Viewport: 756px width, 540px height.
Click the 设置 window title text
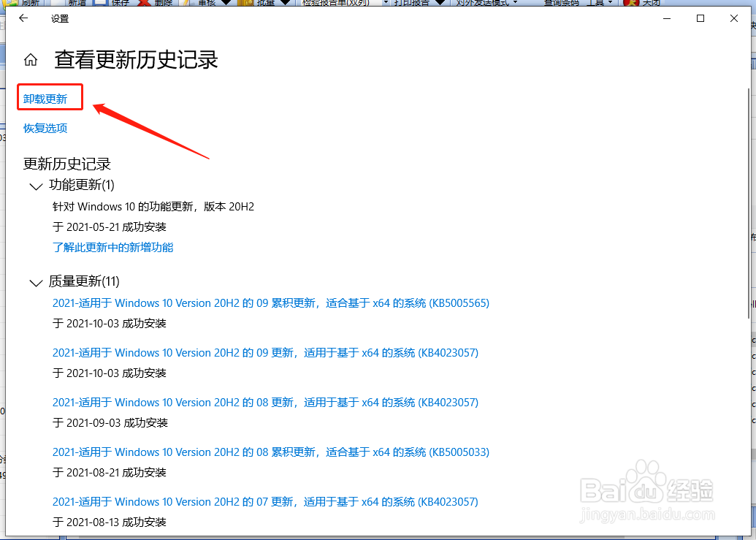point(60,19)
